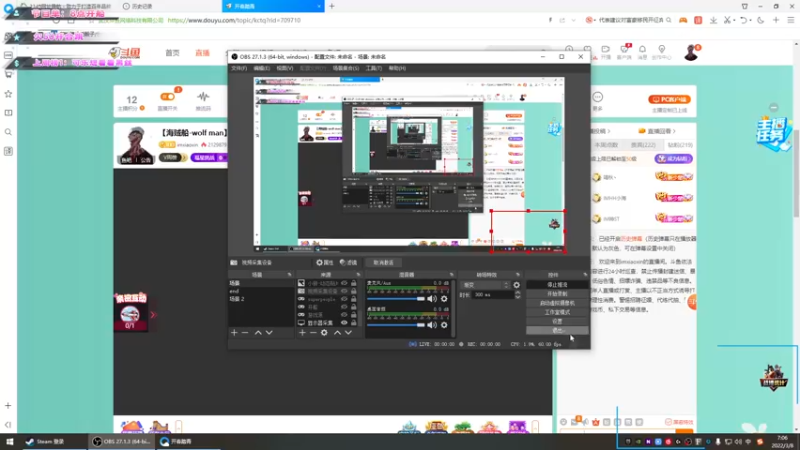Move the selected source down
The image size is (800, 450).
(x=348, y=333)
